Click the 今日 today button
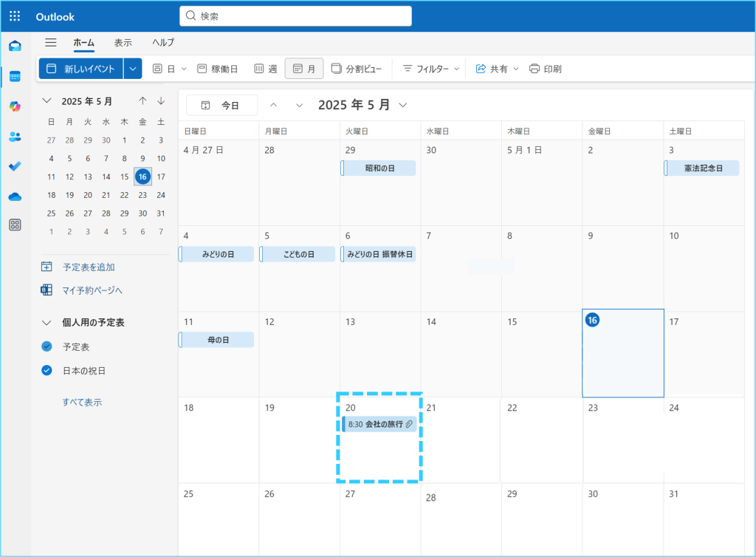756x557 pixels. (221, 105)
